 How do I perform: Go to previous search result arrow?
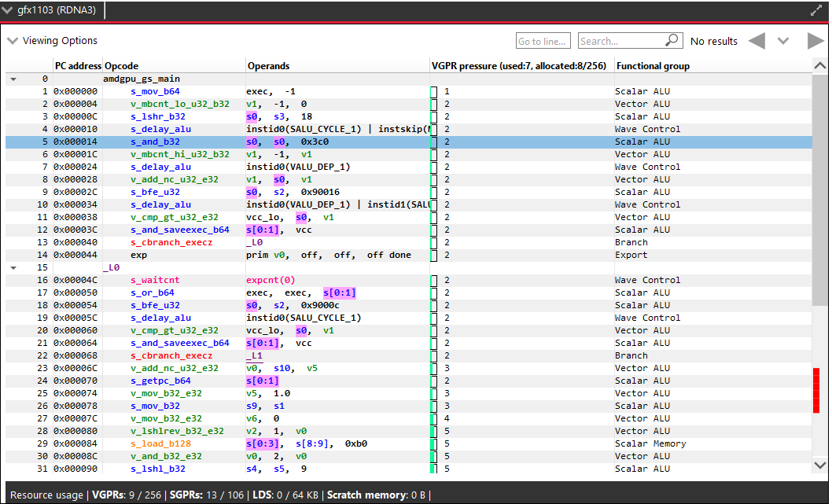(x=757, y=40)
